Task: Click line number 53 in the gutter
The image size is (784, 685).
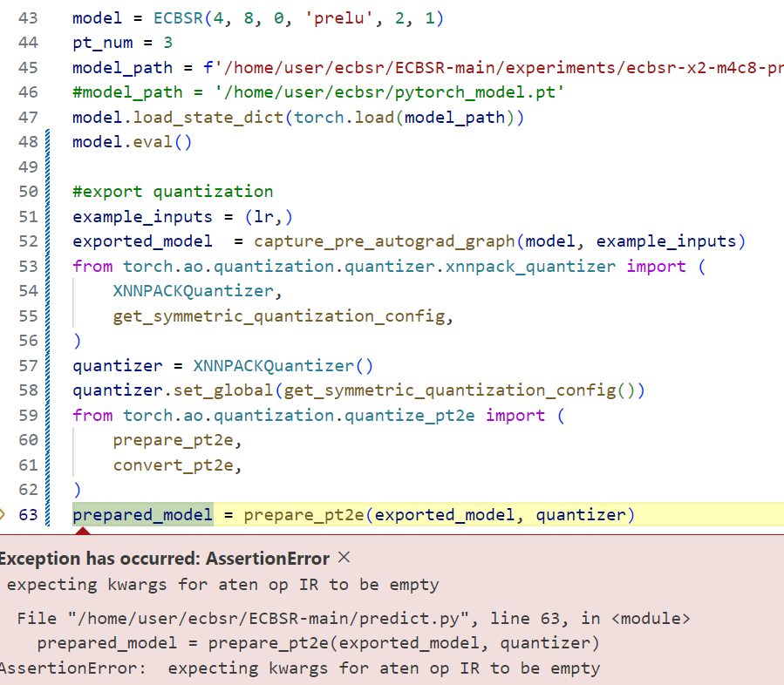Action: (x=27, y=267)
